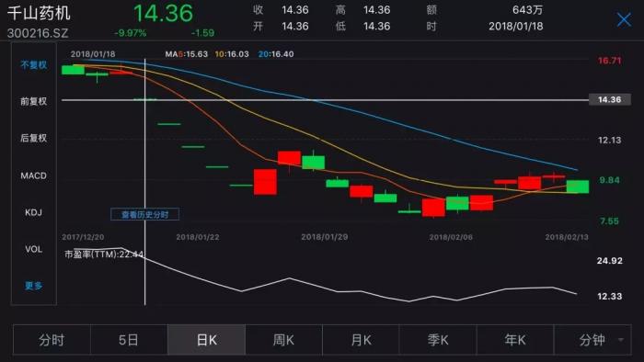
Task: Select the 年K yearly candlestick tab
Action: click(515, 340)
